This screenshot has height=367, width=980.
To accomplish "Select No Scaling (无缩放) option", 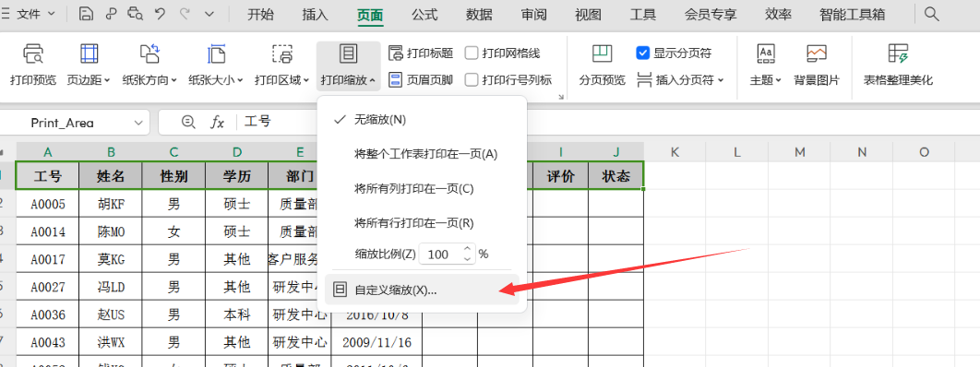I will coord(422,119).
